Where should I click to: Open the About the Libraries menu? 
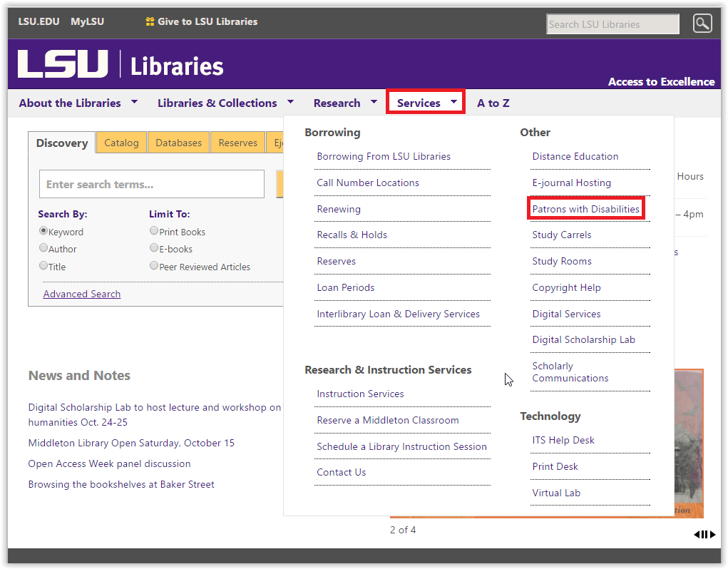pyautogui.click(x=70, y=103)
